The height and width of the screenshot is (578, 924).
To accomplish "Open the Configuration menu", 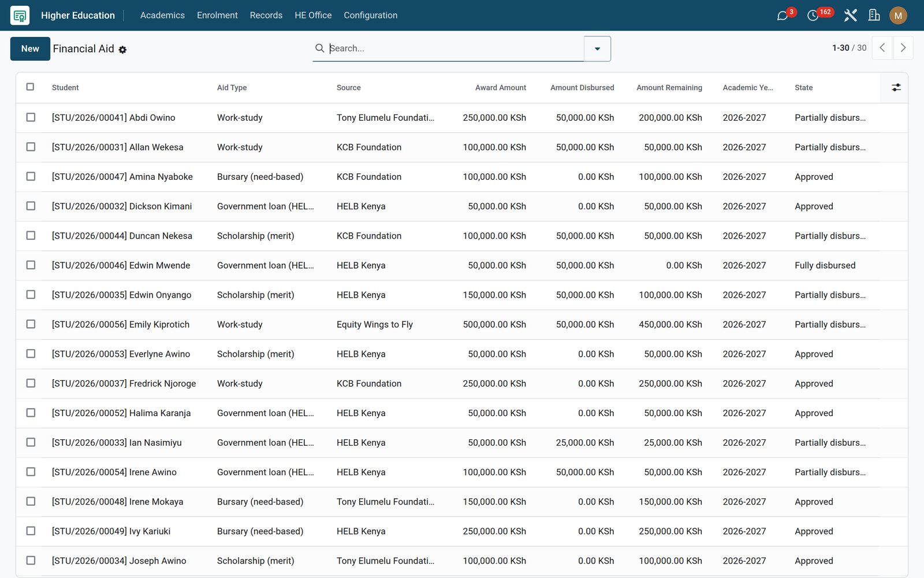I will [371, 16].
